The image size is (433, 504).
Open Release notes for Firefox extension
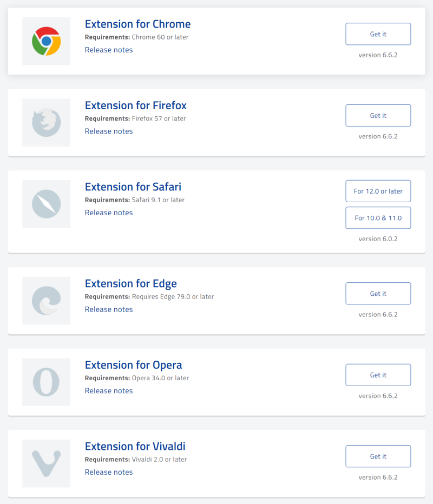[109, 131]
